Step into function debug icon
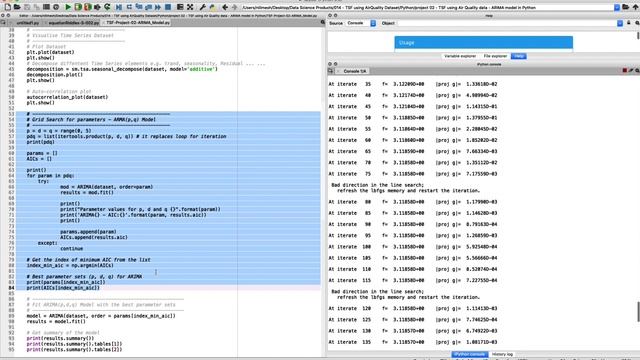 tap(139, 7)
